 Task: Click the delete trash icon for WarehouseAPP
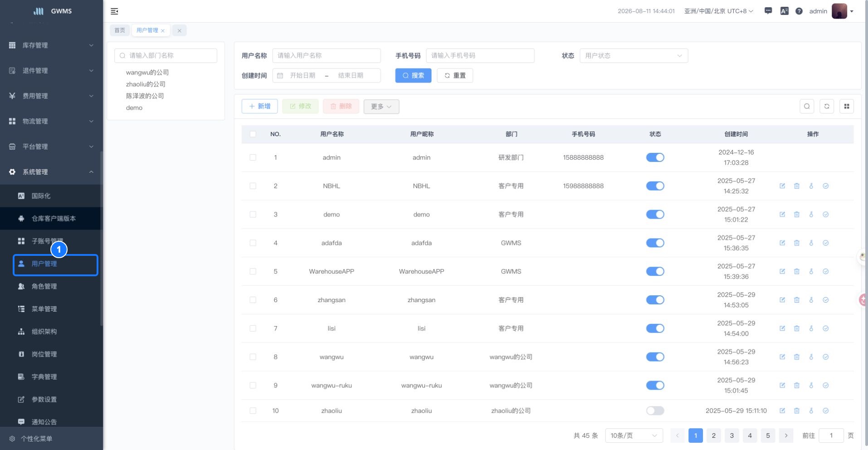tap(797, 271)
